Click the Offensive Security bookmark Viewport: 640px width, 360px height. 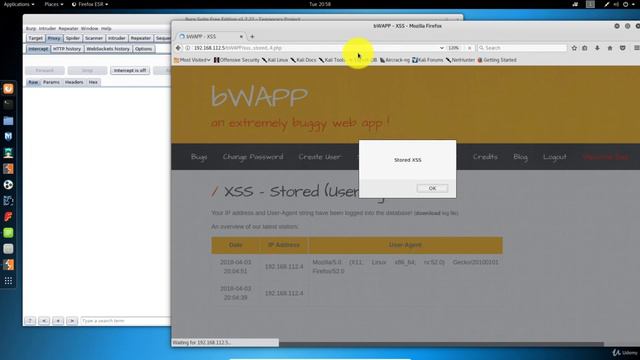(237, 60)
